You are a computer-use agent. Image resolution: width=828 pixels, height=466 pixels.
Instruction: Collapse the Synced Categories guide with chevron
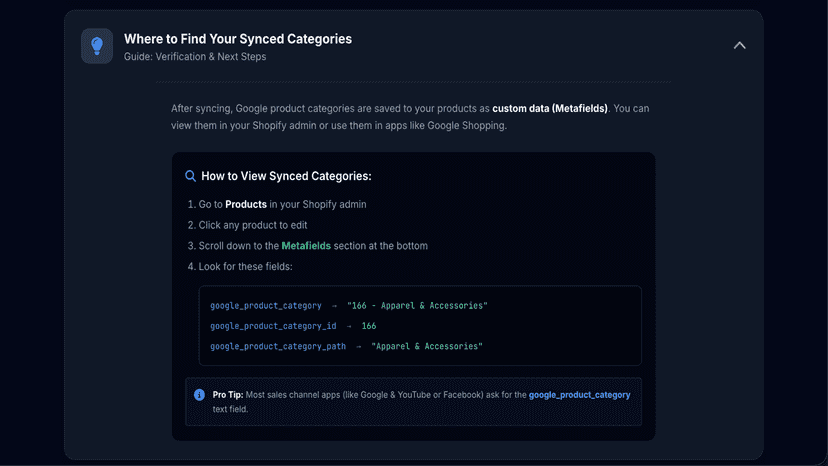(739, 45)
